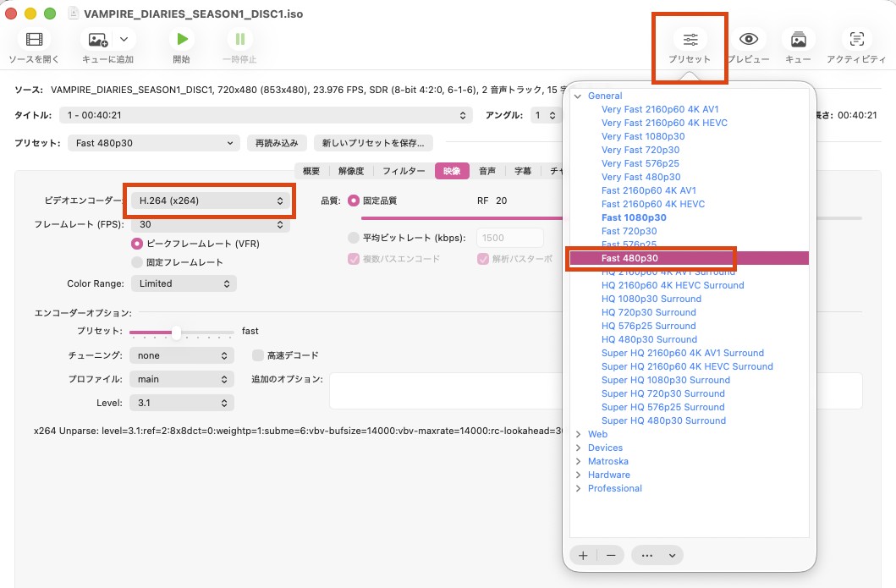
Task: Click the reload (再読み込み) preset button
Action: [x=277, y=143]
